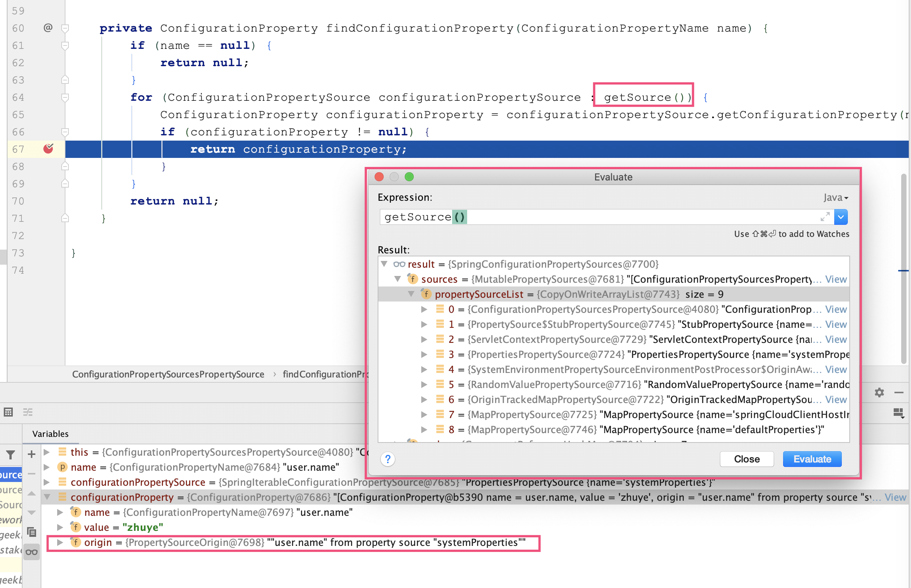Click the filter icon in Variables panel
The height and width of the screenshot is (588, 911).
pos(11,455)
